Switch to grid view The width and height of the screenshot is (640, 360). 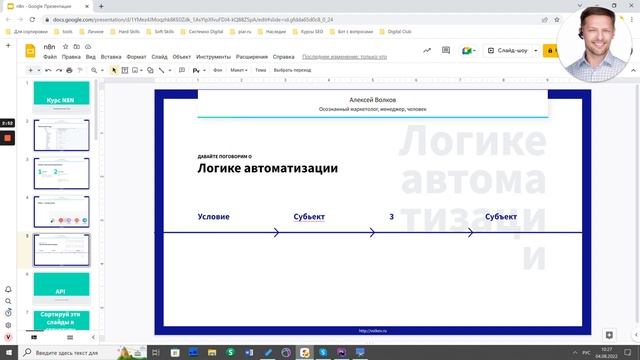click(x=70, y=338)
